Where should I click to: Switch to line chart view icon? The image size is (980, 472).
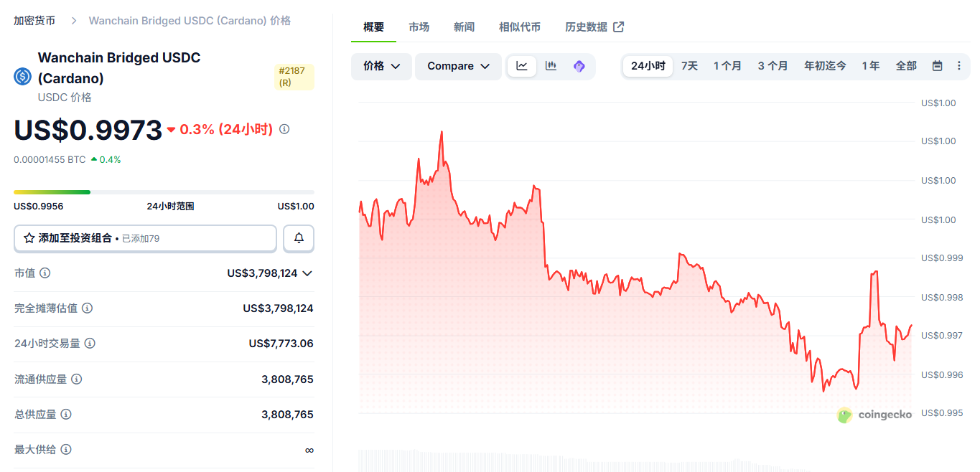click(522, 66)
